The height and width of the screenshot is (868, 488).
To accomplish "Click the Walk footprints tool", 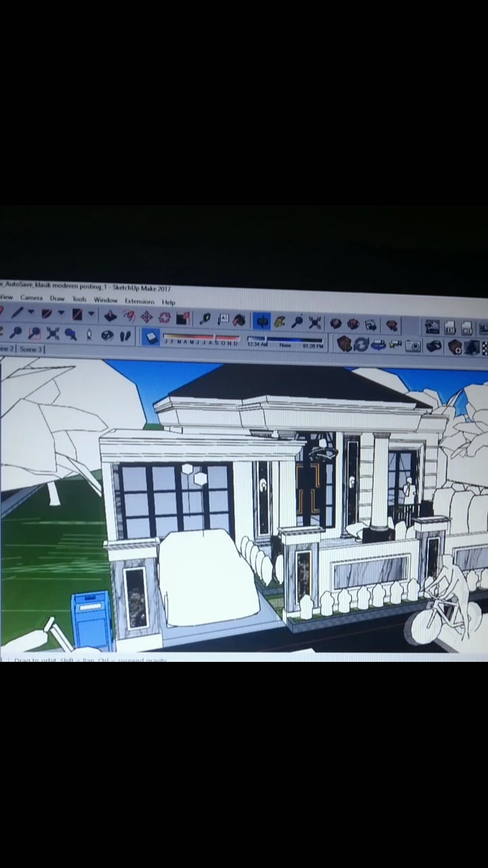I will point(125,336).
